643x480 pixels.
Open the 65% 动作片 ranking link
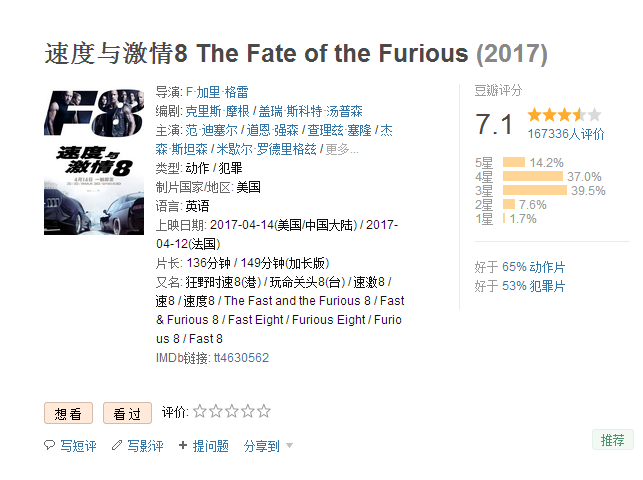coord(533,267)
